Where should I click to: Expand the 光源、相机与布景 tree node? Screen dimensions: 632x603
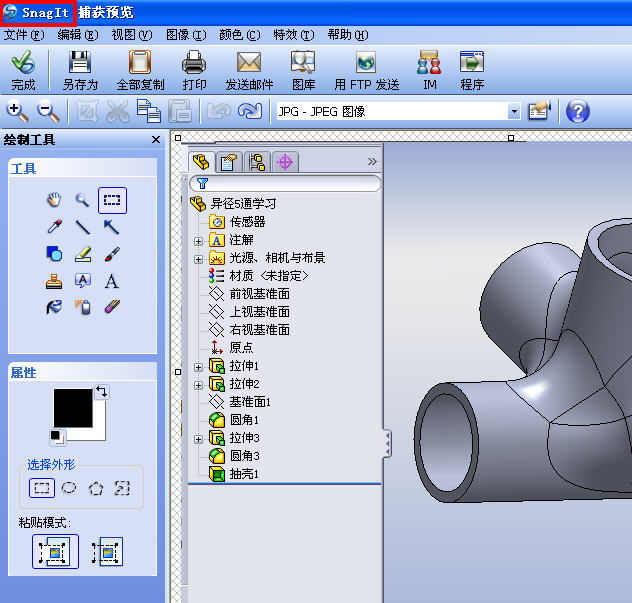(x=198, y=259)
